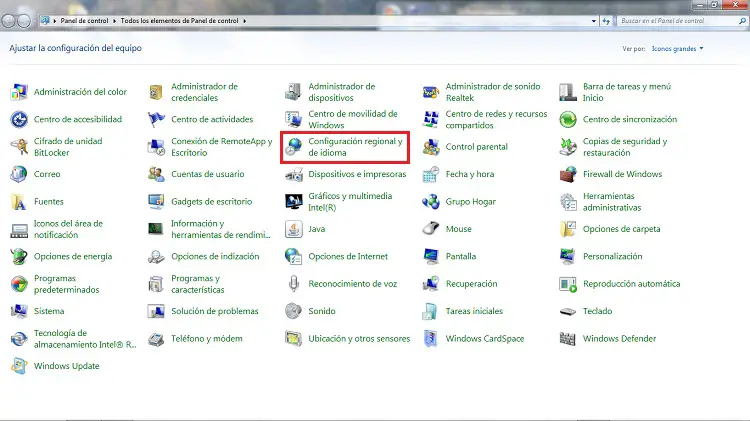Open the Administración del color icon

click(19, 92)
